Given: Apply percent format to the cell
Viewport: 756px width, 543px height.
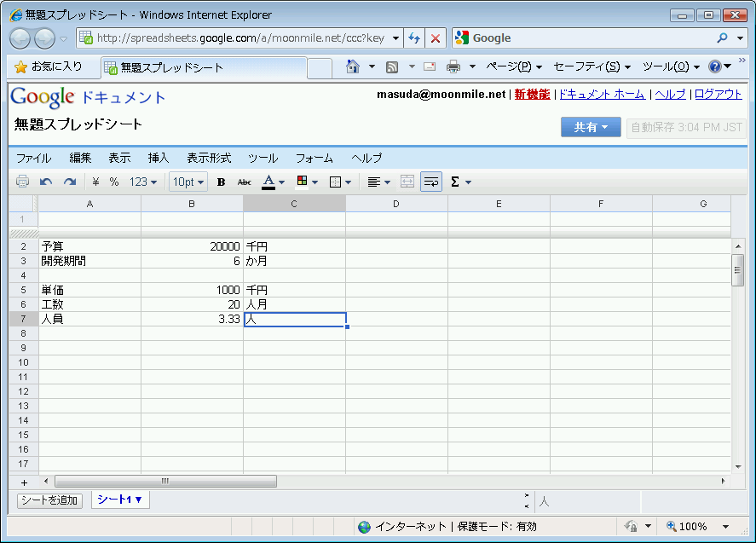Looking at the screenshot, I should point(113,182).
